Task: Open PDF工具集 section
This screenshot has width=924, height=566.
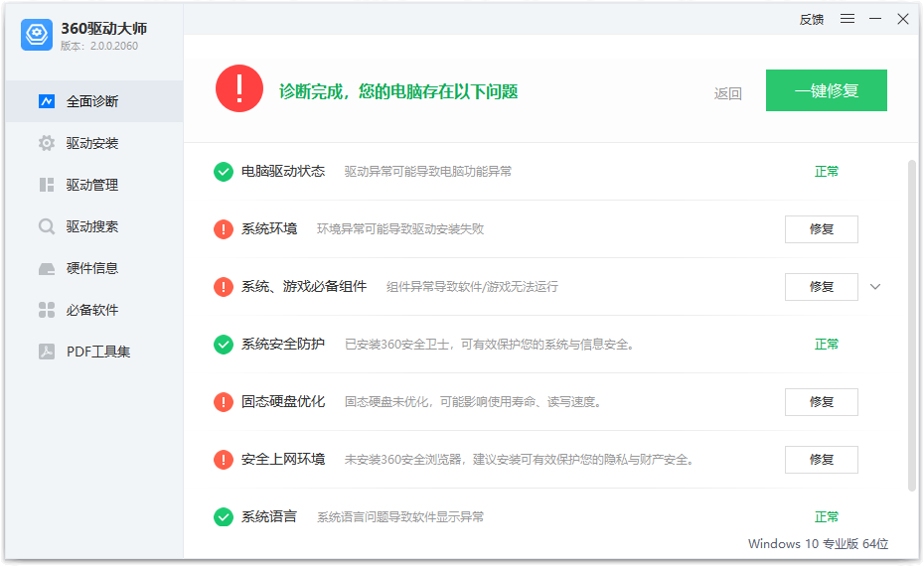Action: 94,352
